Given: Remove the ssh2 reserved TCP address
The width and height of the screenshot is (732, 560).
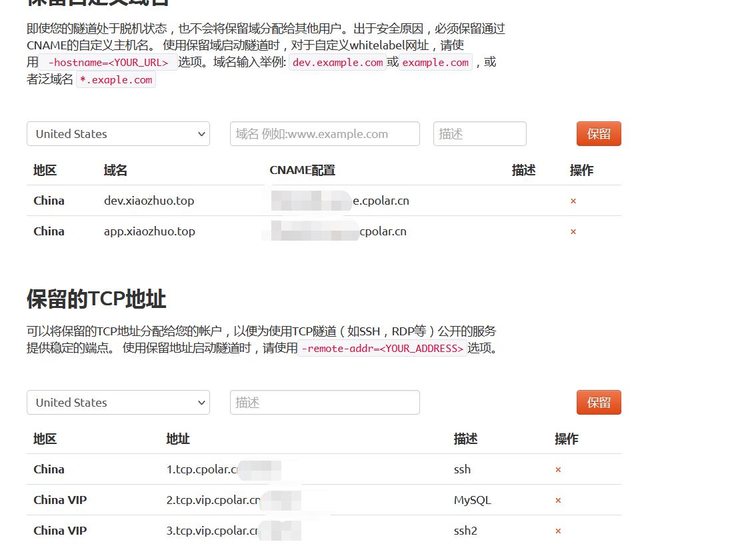Looking at the screenshot, I should point(558,531).
